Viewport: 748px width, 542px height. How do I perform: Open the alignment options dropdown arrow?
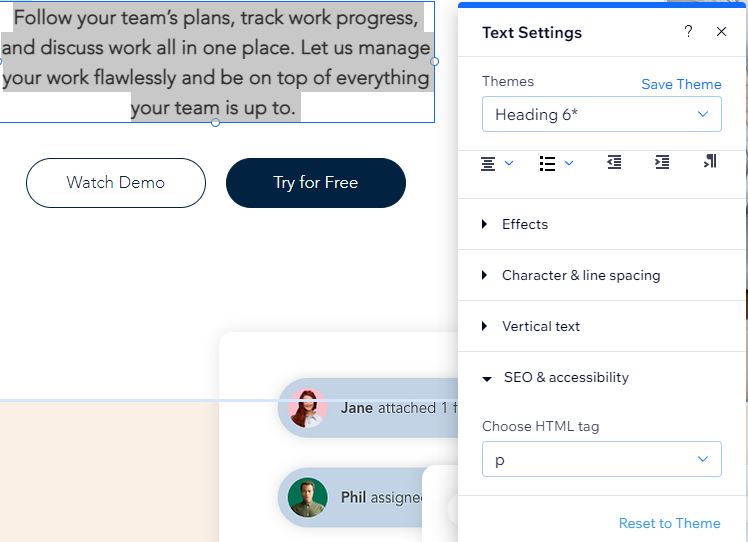coord(509,163)
